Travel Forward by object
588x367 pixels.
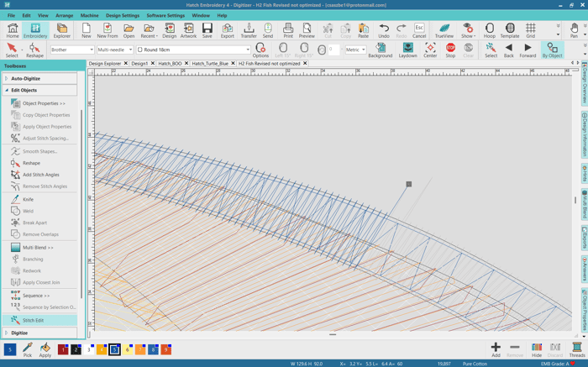pos(528,50)
